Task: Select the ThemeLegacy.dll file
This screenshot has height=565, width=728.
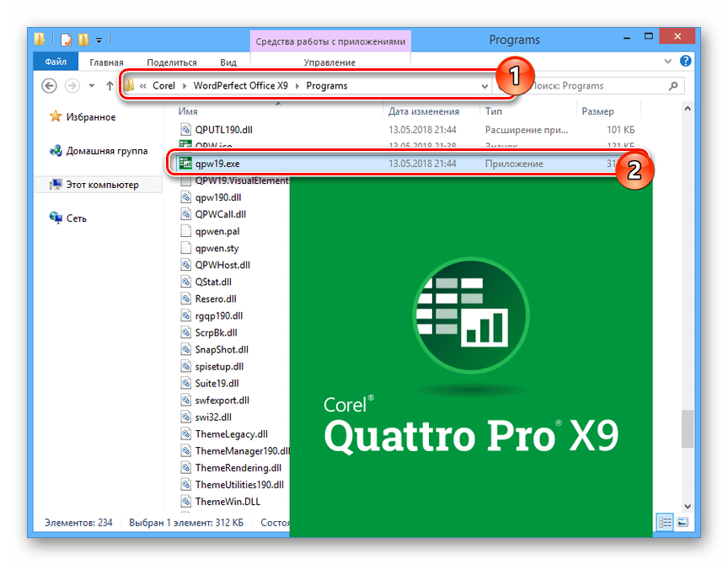Action: (x=231, y=434)
